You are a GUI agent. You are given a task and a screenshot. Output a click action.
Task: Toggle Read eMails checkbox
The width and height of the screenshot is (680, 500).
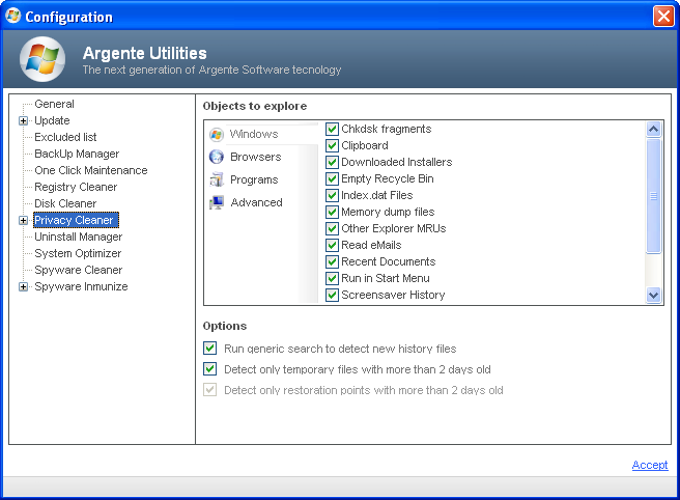tap(332, 245)
